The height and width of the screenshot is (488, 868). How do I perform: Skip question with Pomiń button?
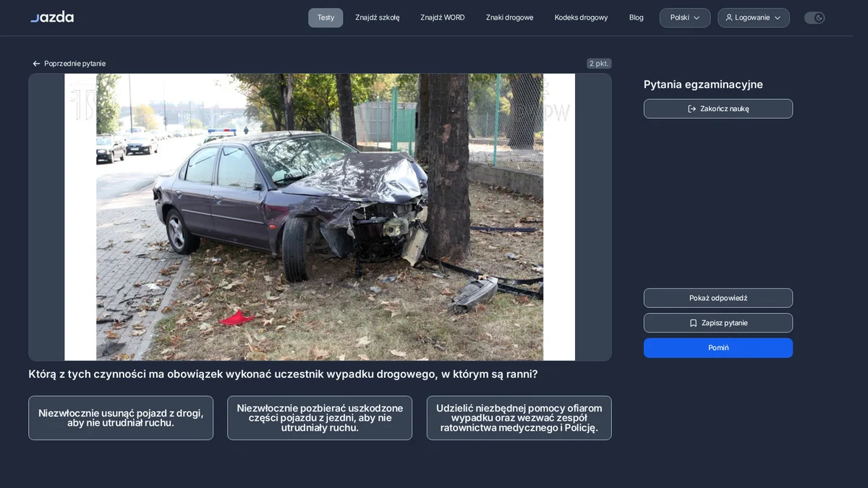point(718,348)
